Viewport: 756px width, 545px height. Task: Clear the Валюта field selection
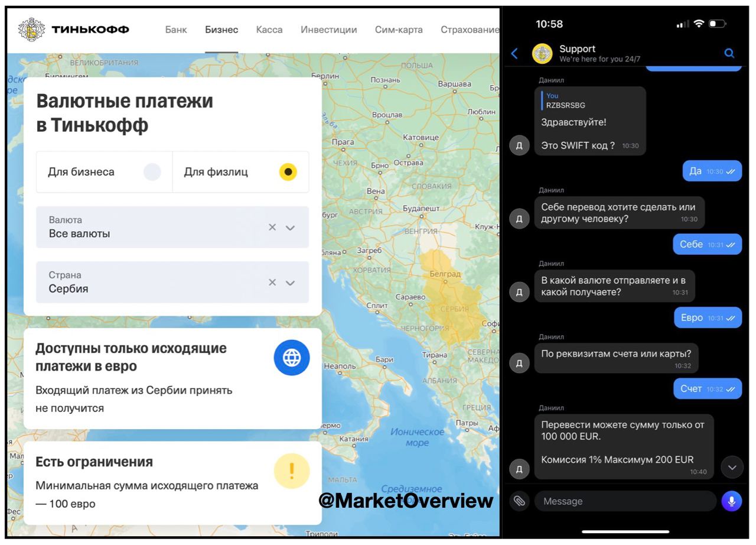272,227
